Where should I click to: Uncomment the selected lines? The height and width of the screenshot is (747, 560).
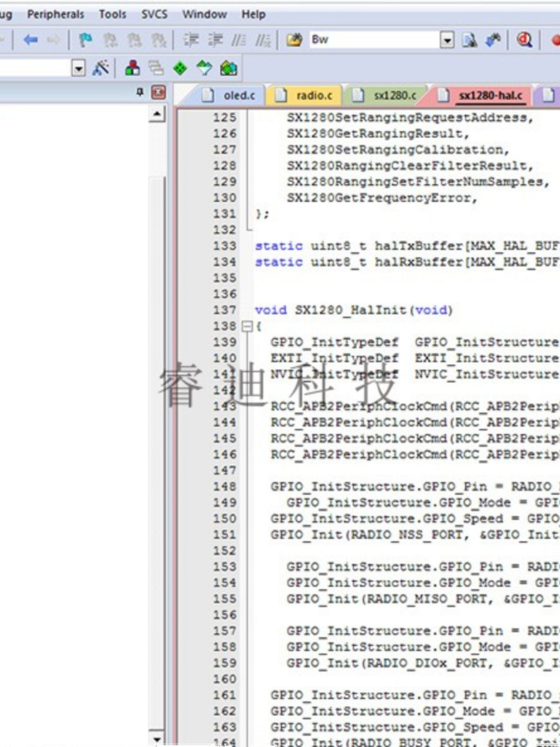[x=263, y=40]
